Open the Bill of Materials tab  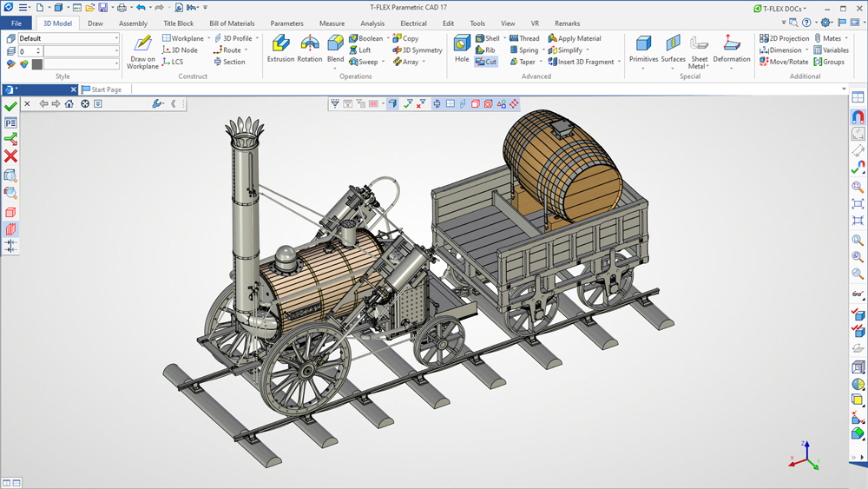pyautogui.click(x=232, y=23)
